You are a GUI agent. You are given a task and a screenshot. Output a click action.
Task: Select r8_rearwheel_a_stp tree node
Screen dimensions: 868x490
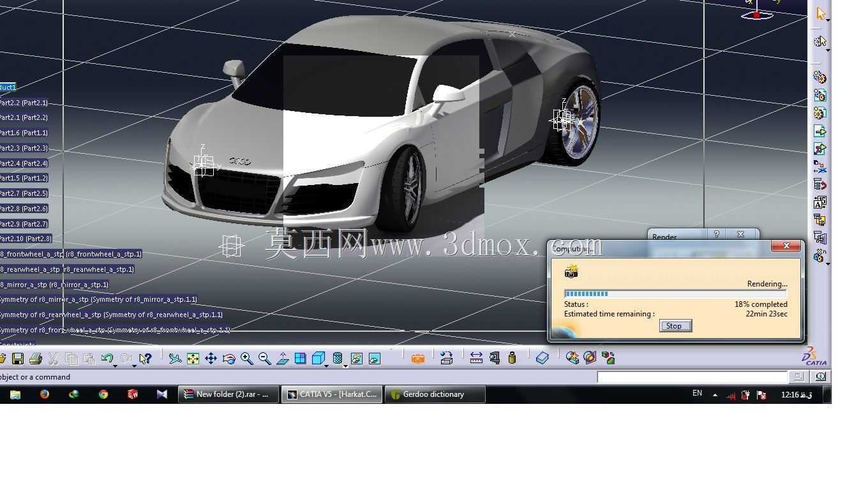coord(67,269)
